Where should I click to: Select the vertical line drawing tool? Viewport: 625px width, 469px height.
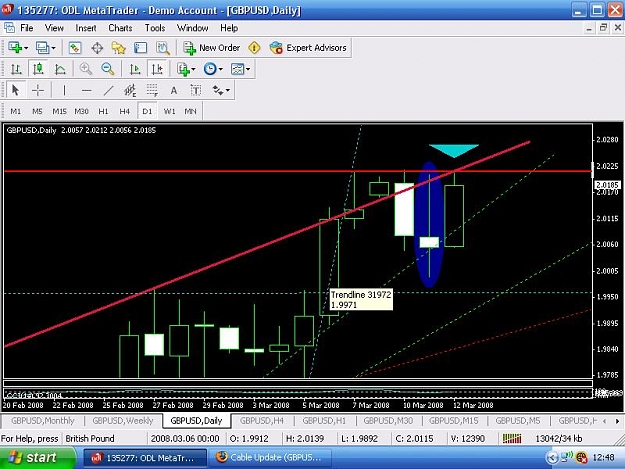[65, 90]
